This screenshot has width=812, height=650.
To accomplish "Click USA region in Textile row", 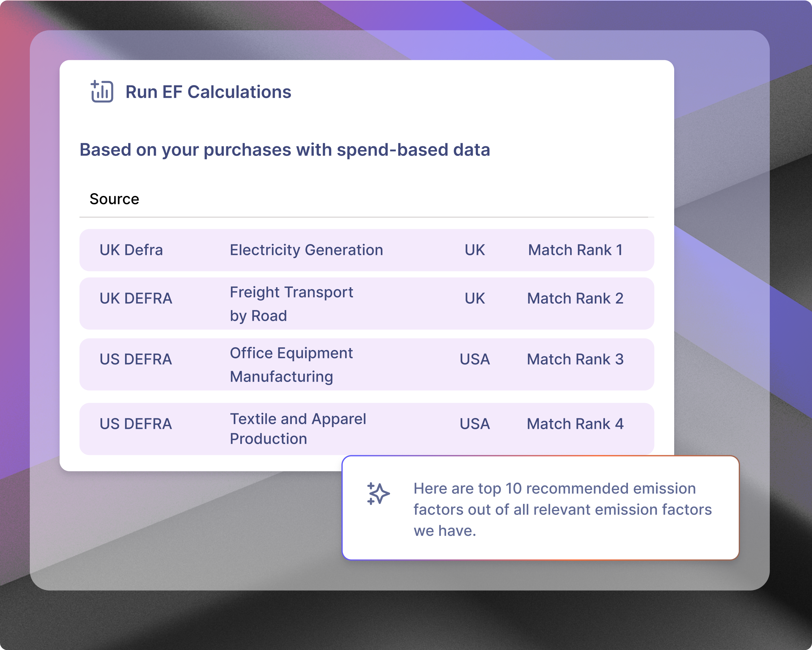I will 475,424.
